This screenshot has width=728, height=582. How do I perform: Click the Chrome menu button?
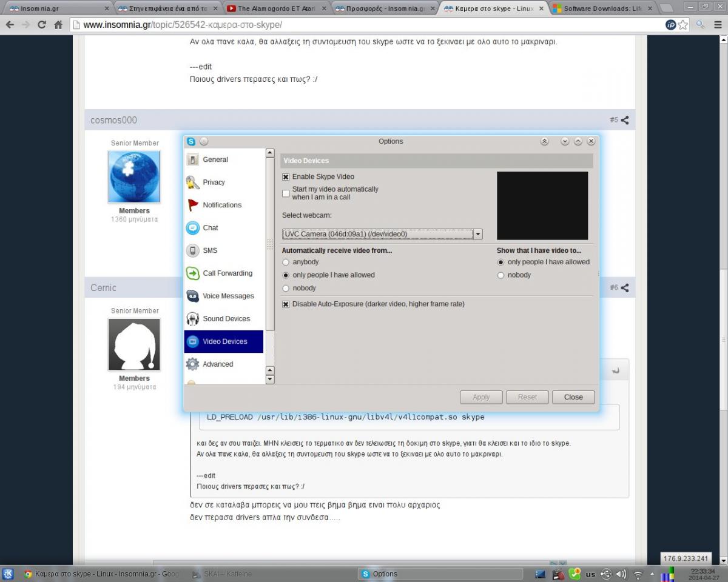[x=716, y=25]
